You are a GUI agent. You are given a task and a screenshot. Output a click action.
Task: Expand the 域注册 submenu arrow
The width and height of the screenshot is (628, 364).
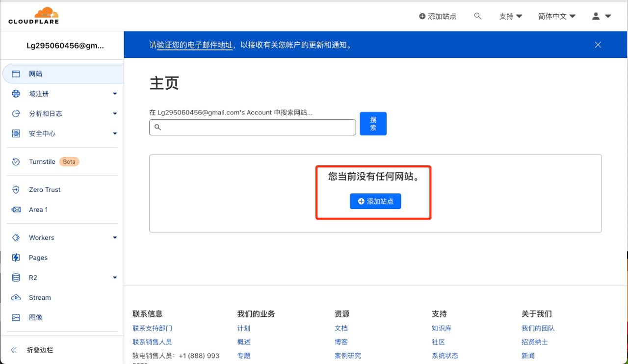coord(115,94)
